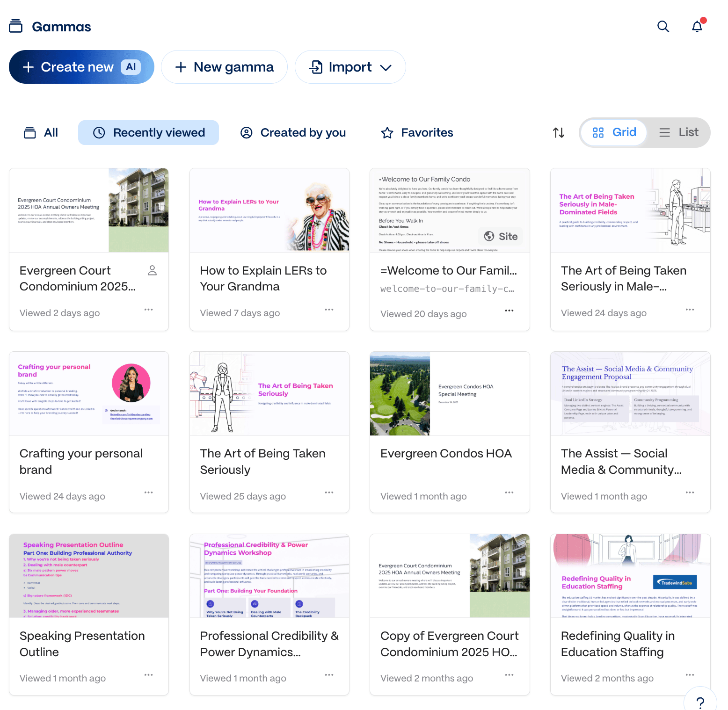Open more options for Art of Being Taken Seriously in Male-

690,310
